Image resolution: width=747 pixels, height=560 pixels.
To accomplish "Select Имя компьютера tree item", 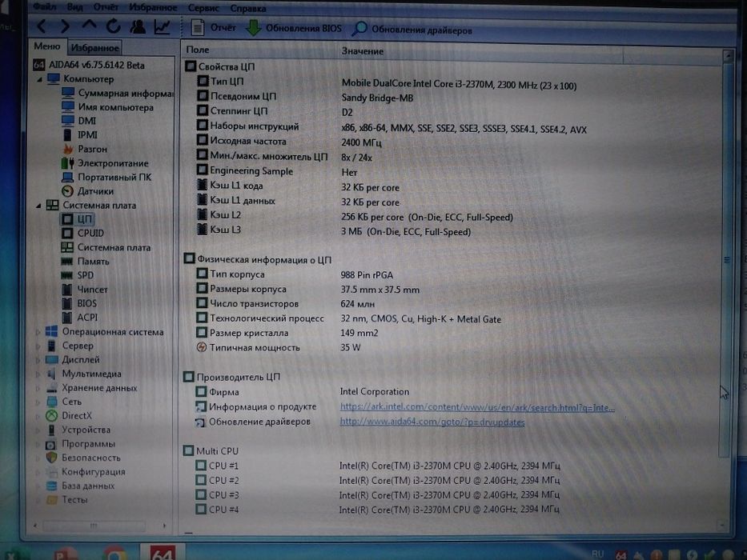I will pyautogui.click(x=107, y=108).
